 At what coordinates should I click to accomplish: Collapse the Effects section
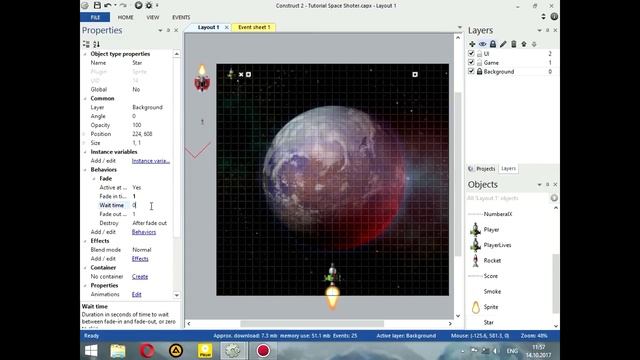(x=85, y=241)
